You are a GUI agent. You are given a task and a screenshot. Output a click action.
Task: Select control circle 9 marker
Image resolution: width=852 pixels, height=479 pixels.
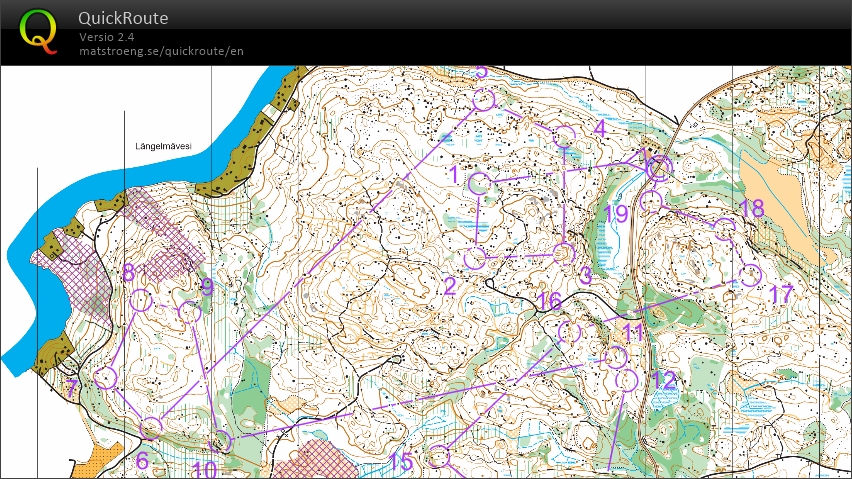tap(189, 312)
